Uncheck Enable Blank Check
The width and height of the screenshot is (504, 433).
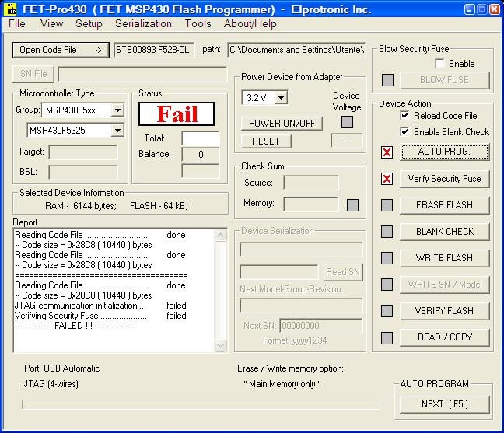[x=404, y=131]
